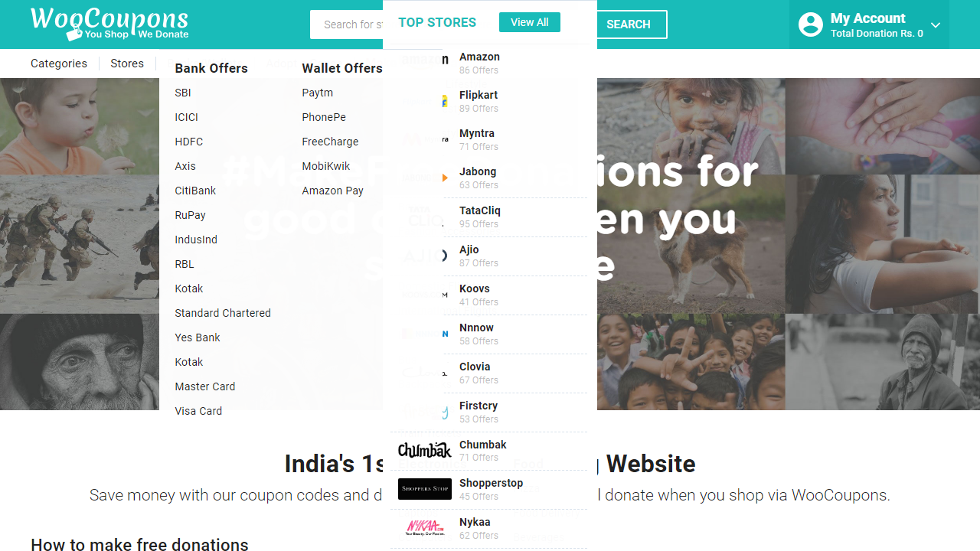Choose Paytm wallet offers
Image resolution: width=980 pixels, height=551 pixels.
[x=317, y=93]
